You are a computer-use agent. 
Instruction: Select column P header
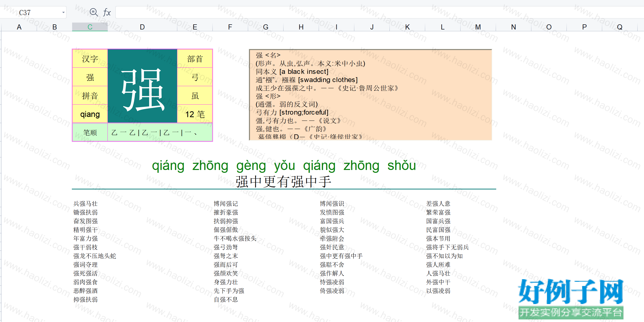pyautogui.click(x=584, y=27)
